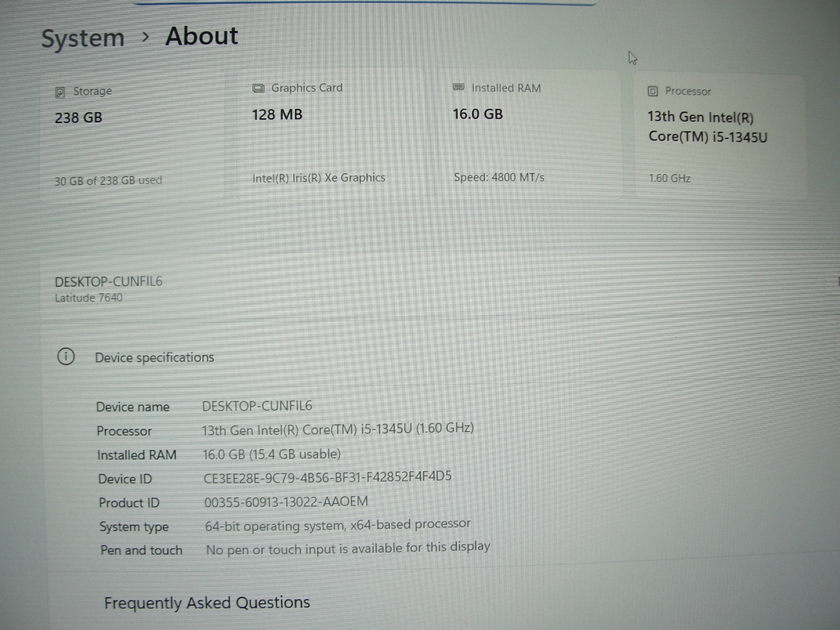
Task: Click the Storage drive icon
Action: coord(60,92)
